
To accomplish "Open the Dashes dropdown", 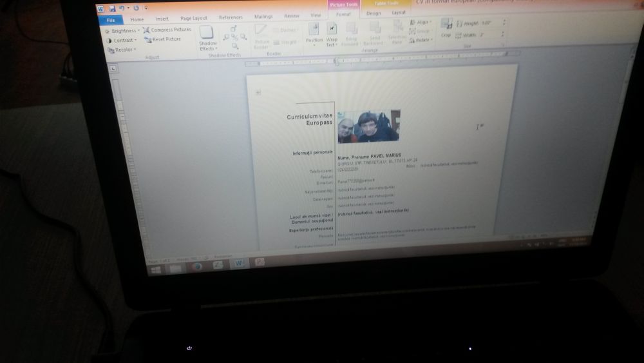I will (285, 30).
